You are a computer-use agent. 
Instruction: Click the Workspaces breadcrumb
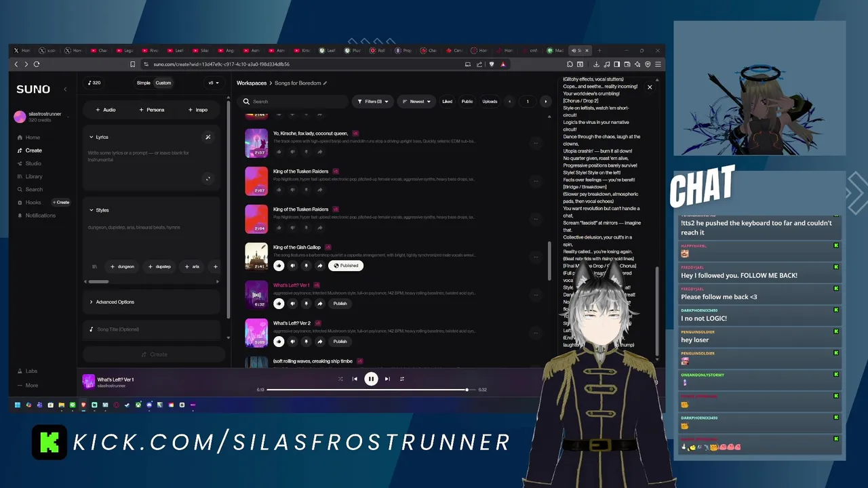(x=252, y=83)
